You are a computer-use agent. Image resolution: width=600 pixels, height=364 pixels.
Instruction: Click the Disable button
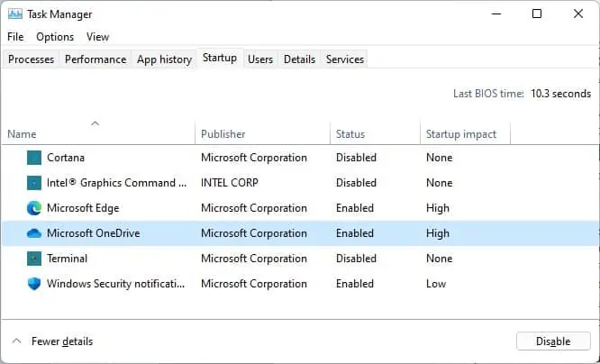[x=553, y=341]
